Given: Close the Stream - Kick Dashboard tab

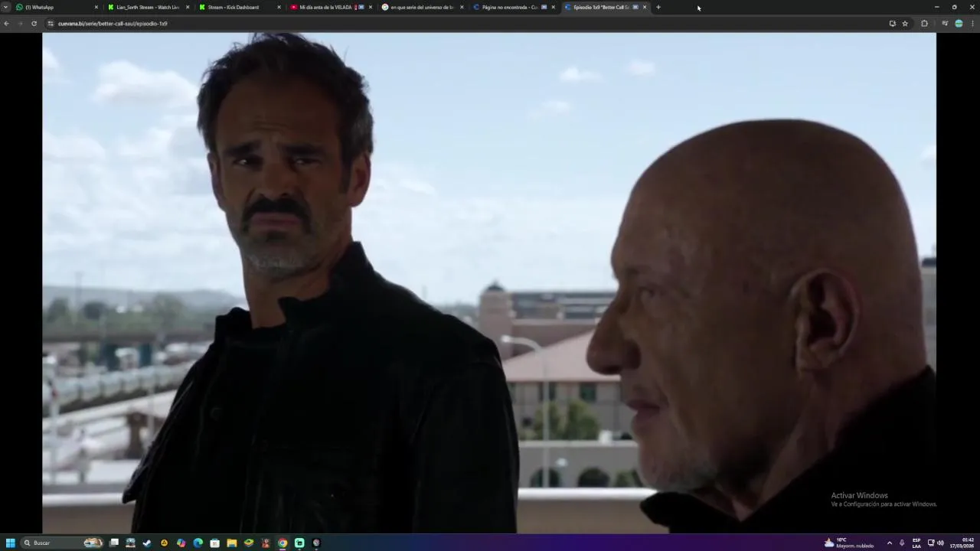Looking at the screenshot, I should [x=279, y=7].
